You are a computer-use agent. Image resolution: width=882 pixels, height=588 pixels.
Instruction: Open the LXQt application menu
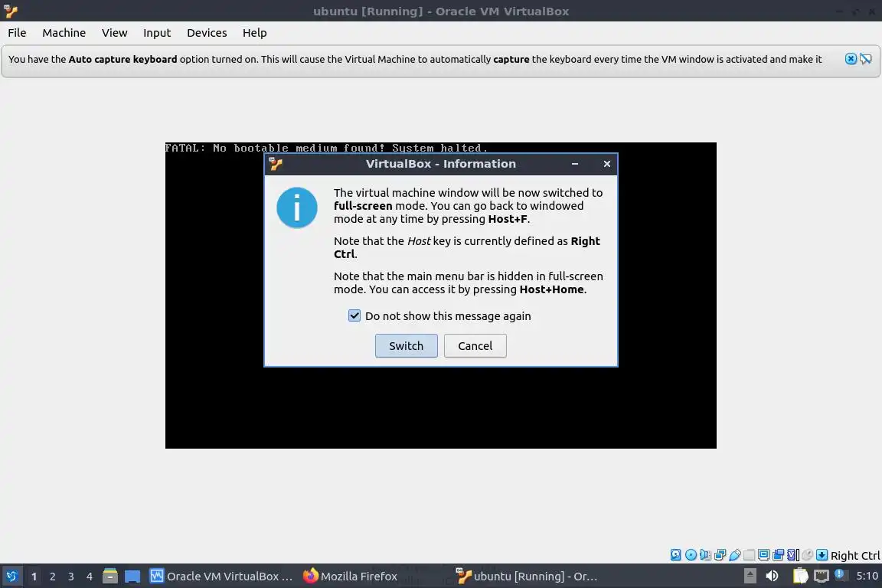(x=11, y=577)
